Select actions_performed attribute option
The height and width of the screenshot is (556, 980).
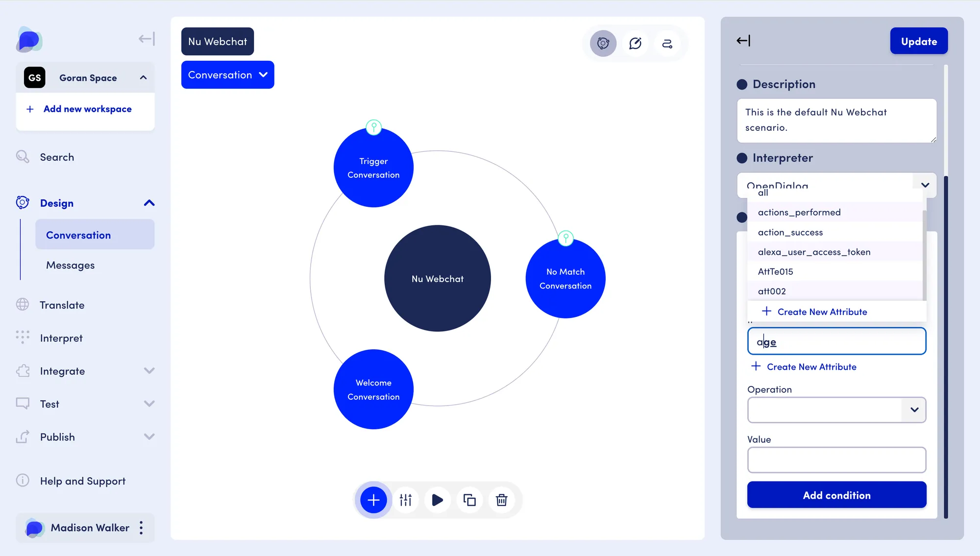834,212
